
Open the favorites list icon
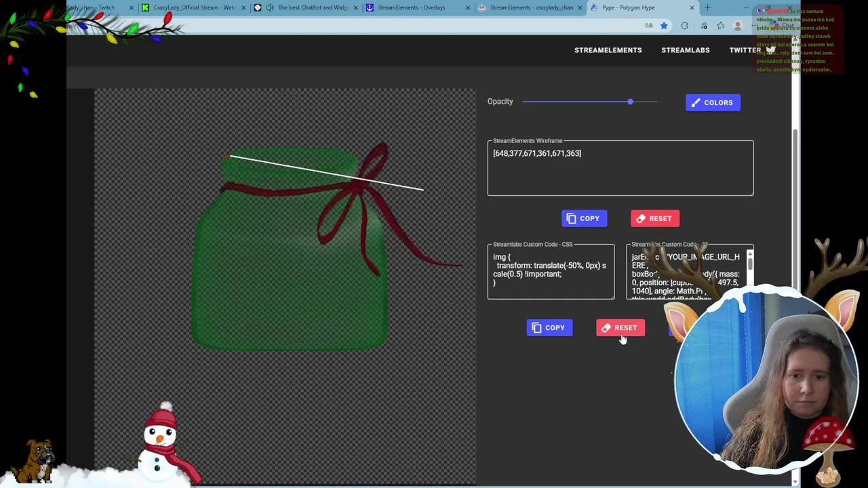pos(720,26)
